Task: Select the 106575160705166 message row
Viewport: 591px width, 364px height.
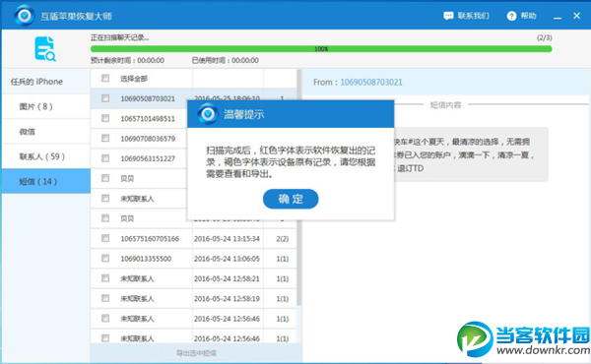Action: 193,239
